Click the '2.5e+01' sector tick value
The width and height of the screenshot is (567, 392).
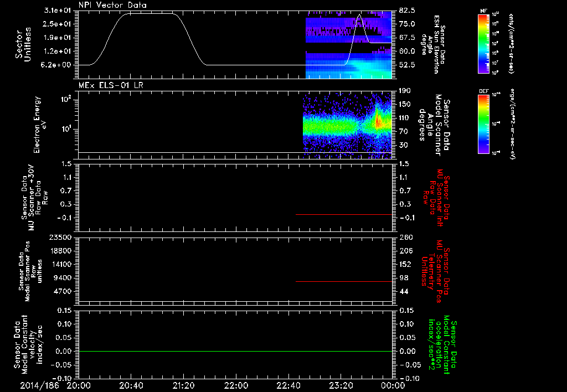(58, 24)
